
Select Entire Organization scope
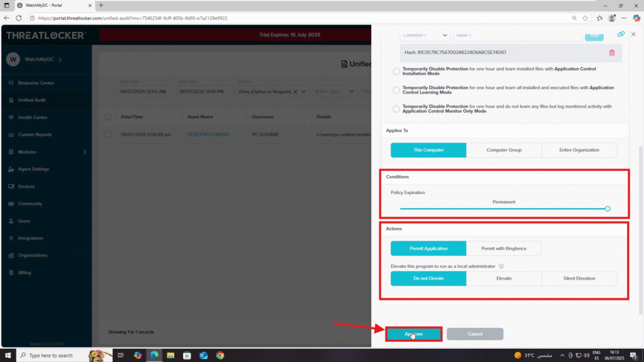coord(579,150)
